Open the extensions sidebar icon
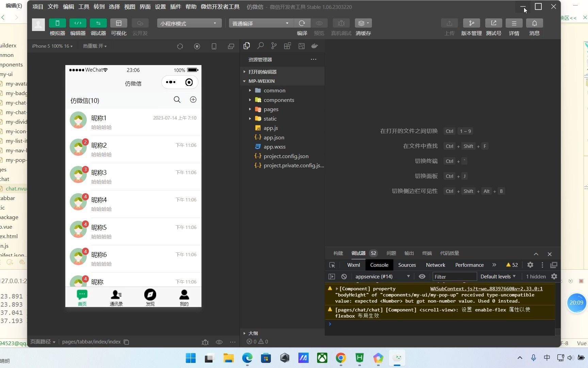588x368 pixels. (288, 46)
